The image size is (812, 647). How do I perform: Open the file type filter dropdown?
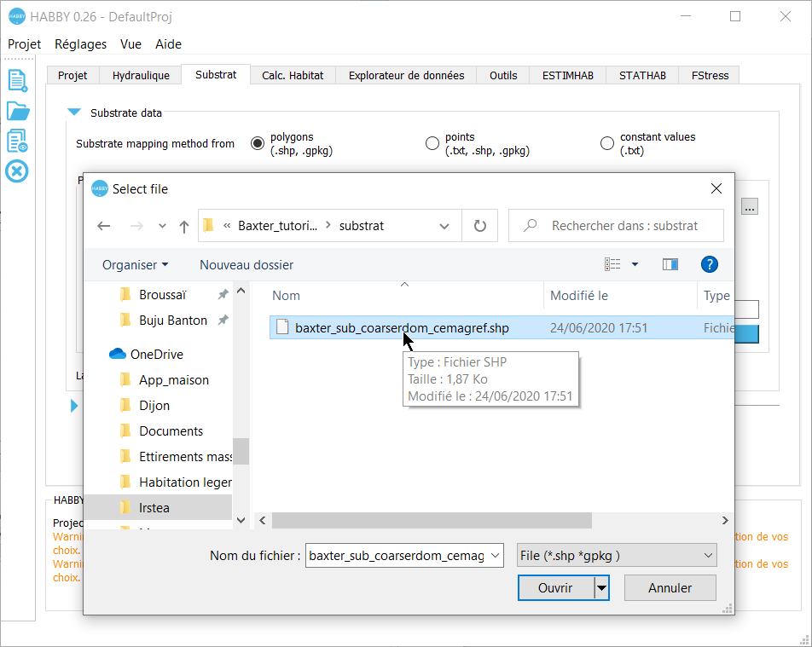[617, 556]
